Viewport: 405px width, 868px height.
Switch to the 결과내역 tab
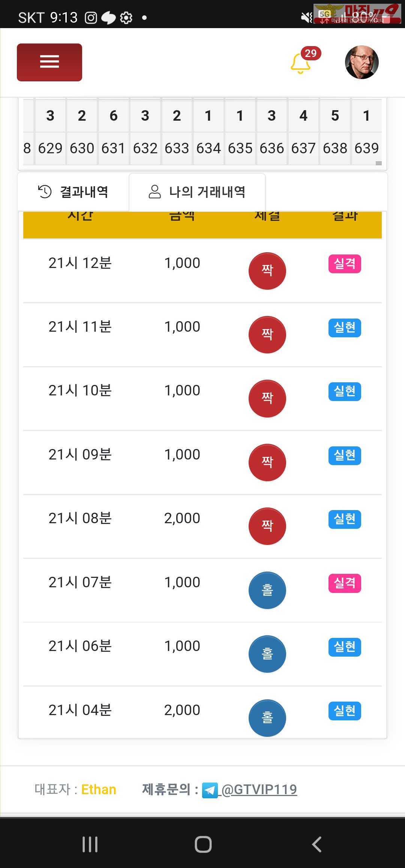tap(73, 192)
